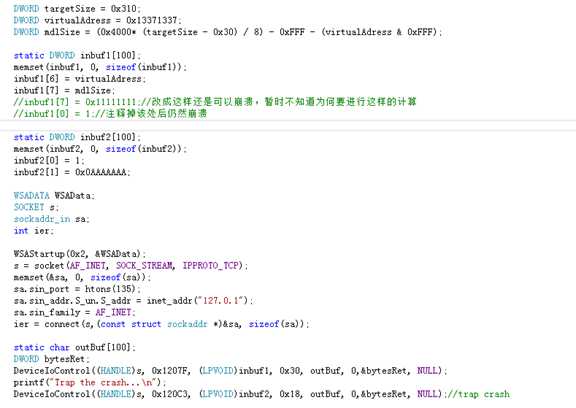Click the line containing inet_addr("127.0.1")

[x=134, y=301]
